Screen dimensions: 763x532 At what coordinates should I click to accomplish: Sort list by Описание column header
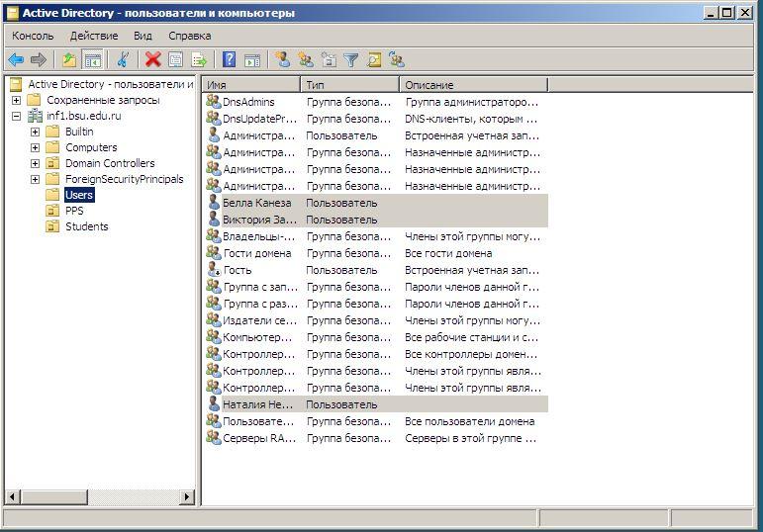(x=473, y=85)
